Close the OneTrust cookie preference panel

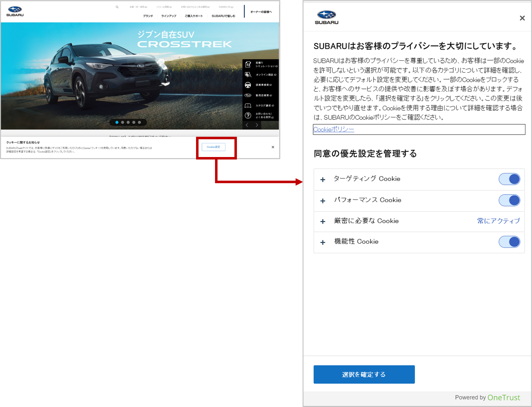coord(522,18)
